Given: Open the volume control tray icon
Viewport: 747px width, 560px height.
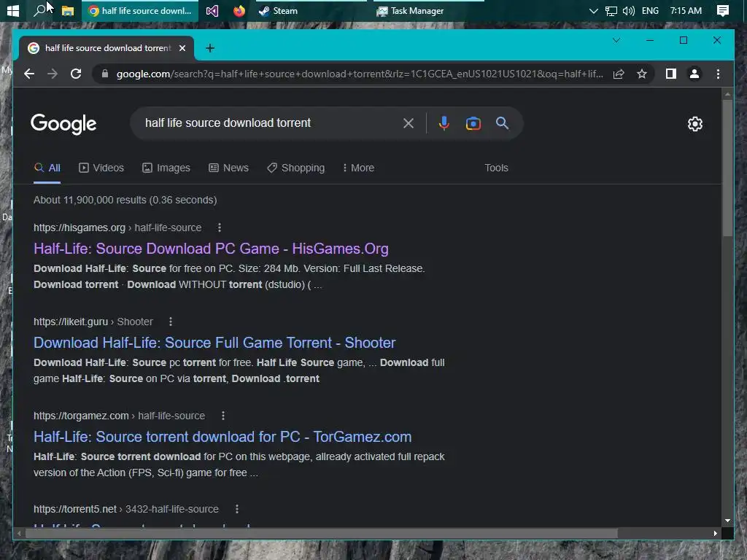Looking at the screenshot, I should click(628, 10).
